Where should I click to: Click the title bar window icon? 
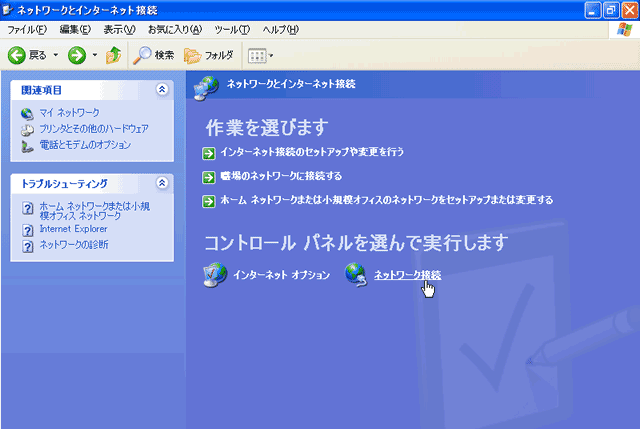tap(7, 10)
